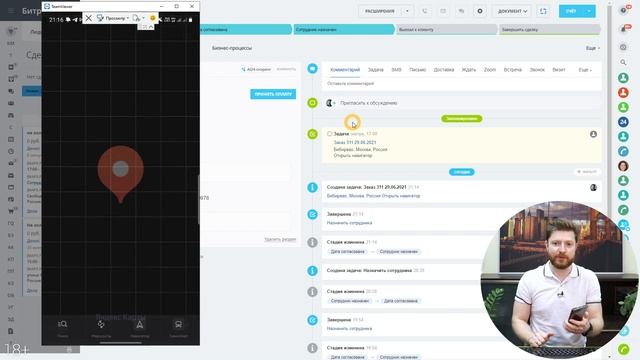
Task: Open the Документ dropdown
Action: (x=512, y=11)
